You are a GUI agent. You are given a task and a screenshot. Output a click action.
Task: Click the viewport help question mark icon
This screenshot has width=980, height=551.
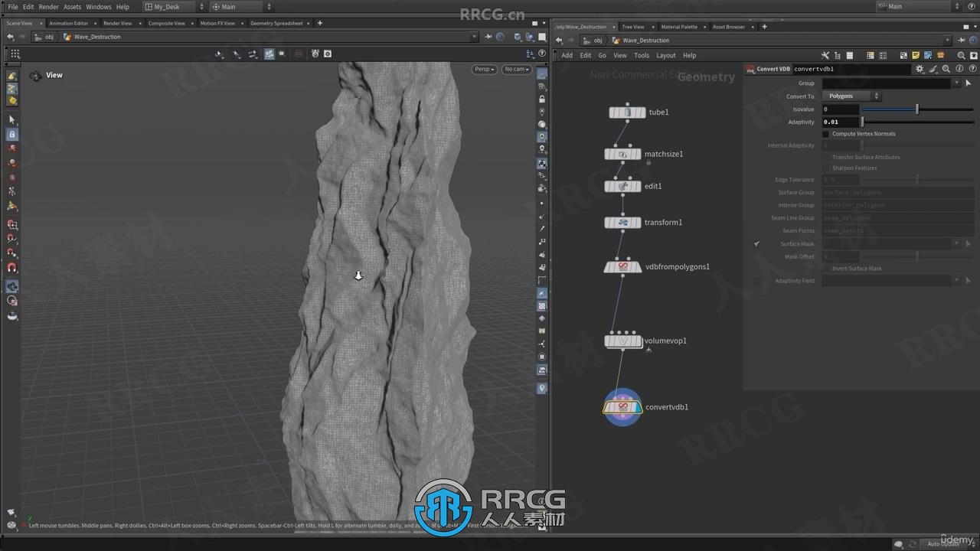pyautogui.click(x=542, y=54)
